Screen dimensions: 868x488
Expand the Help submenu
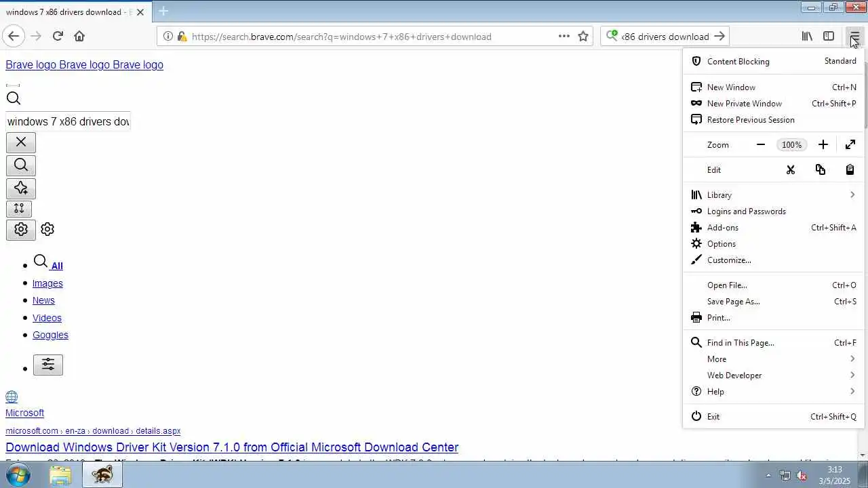[773, 391]
